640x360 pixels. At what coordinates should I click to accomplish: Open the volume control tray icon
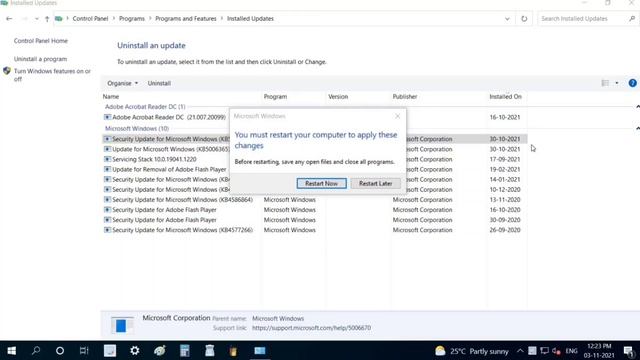[x=556, y=351]
